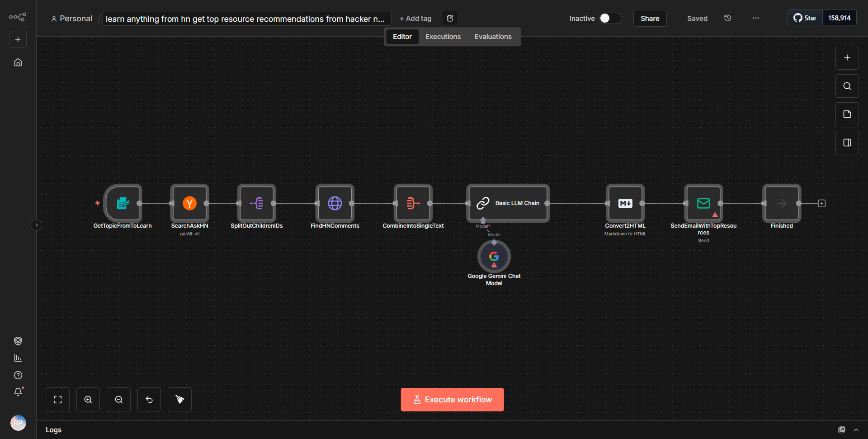Screen dimensions: 868x439
Task: Open the notifications bell
Action: [18, 392]
